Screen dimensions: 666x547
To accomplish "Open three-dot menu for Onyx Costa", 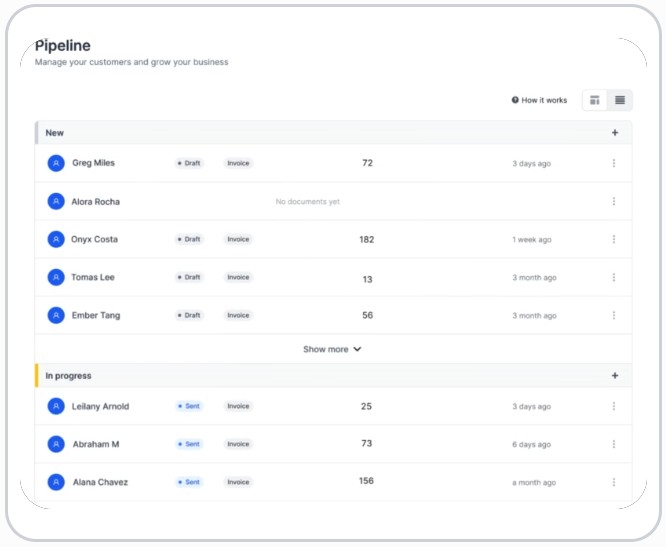I will click(x=613, y=239).
